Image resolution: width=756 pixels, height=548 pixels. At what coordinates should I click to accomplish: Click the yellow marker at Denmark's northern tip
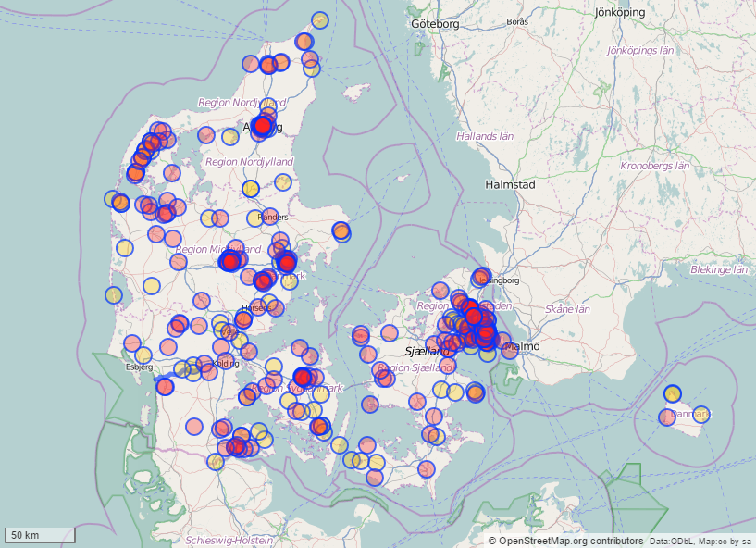pyautogui.click(x=319, y=20)
